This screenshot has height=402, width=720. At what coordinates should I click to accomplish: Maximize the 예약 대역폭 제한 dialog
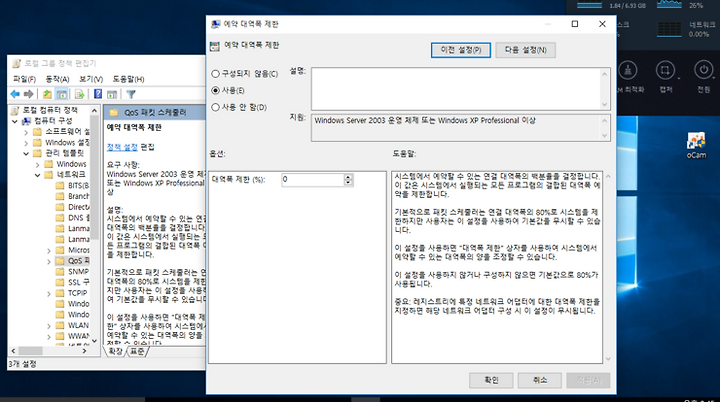click(x=574, y=24)
